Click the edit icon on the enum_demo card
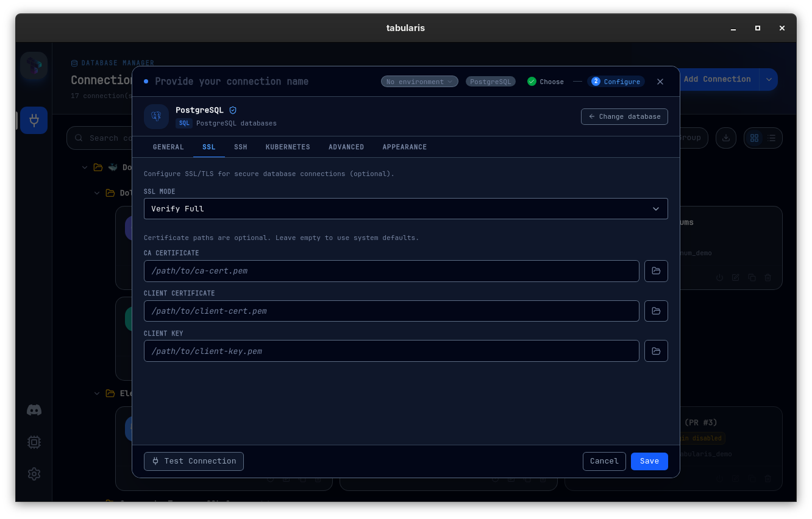 pos(736,277)
